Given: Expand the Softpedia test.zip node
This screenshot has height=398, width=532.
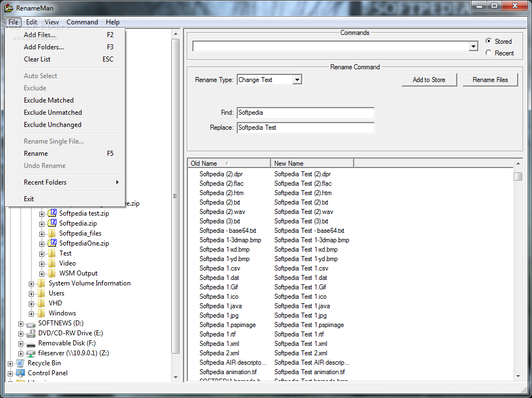Looking at the screenshot, I should tap(42, 214).
